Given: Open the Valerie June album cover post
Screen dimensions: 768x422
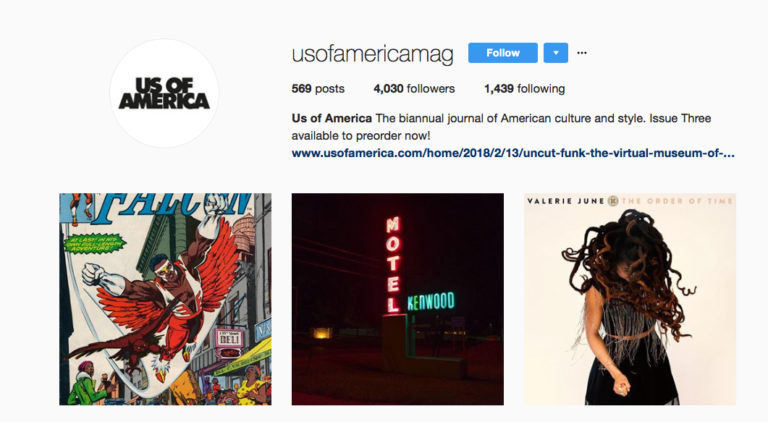Looking at the screenshot, I should (x=629, y=299).
